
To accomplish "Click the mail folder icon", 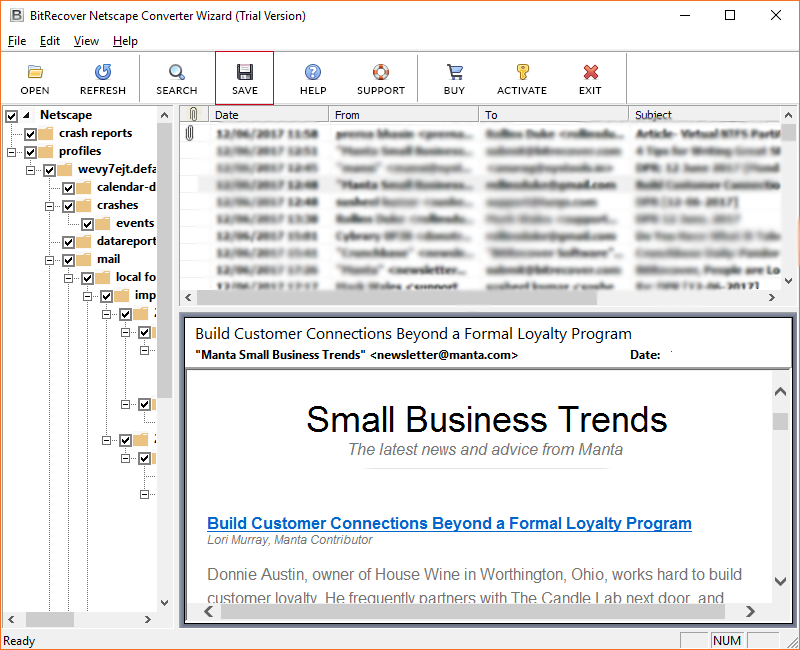I will (84, 260).
